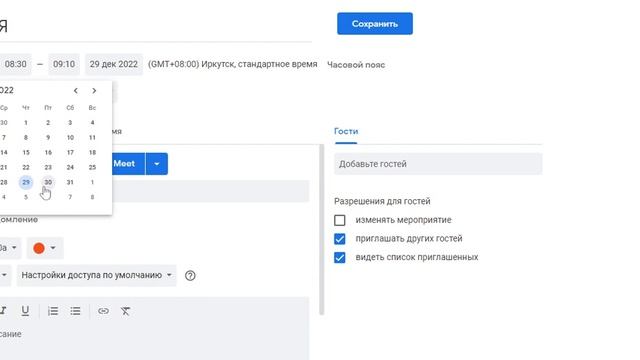640x360 pixels.
Task: Choose December 22 in the calendar
Action: coord(26,167)
